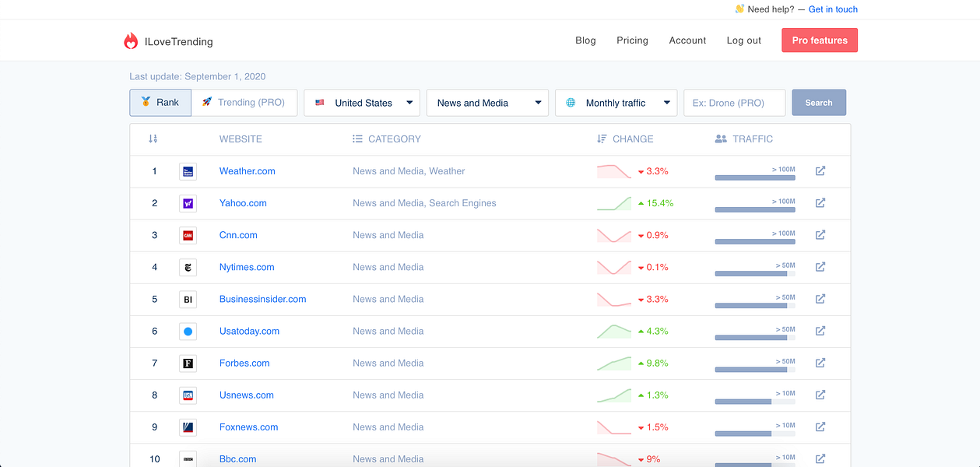980x467 pixels.
Task: Click 'News and Media, Weather' category text
Action: point(409,171)
